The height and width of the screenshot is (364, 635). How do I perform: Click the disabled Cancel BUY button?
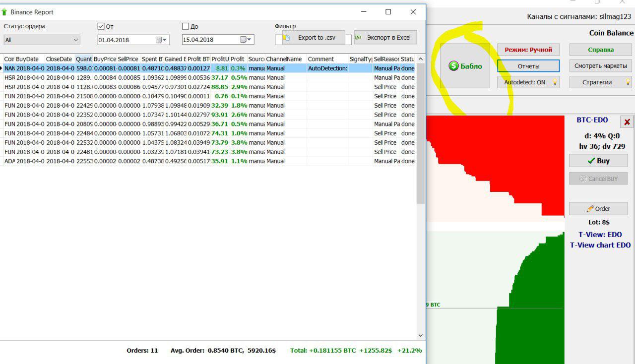click(598, 179)
